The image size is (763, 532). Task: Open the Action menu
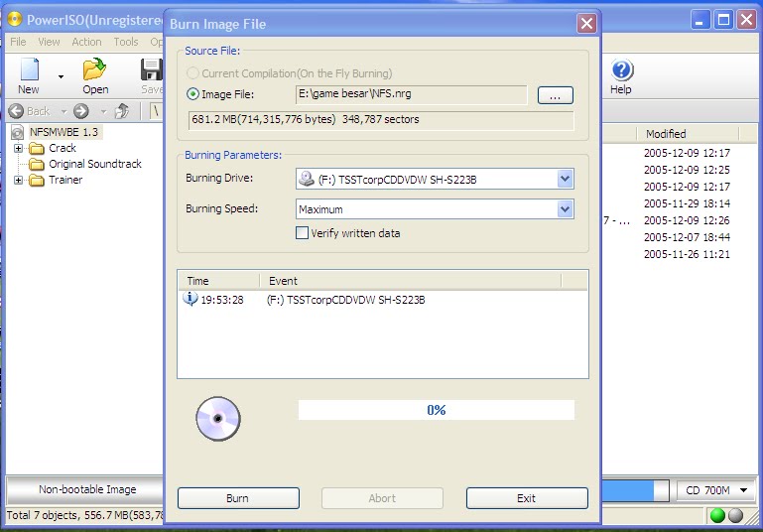(x=86, y=42)
